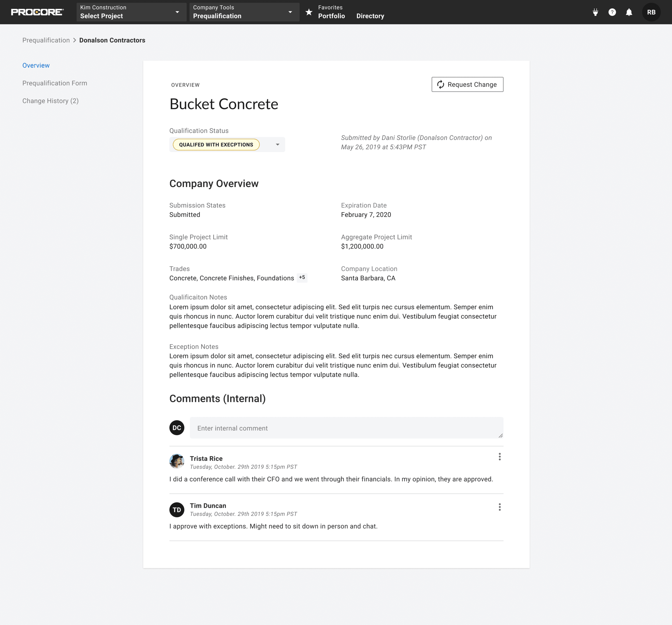Expand the Select Project dropdown

coord(177,12)
